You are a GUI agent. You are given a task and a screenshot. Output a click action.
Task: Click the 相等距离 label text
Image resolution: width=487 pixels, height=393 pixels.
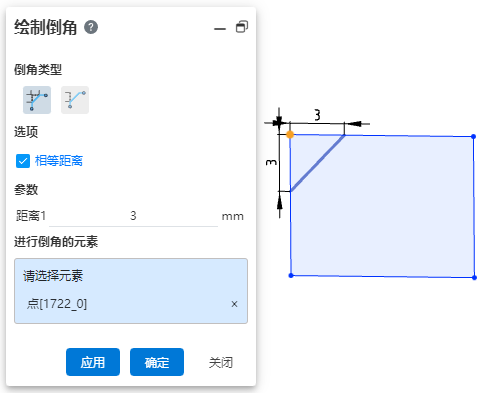coord(59,161)
